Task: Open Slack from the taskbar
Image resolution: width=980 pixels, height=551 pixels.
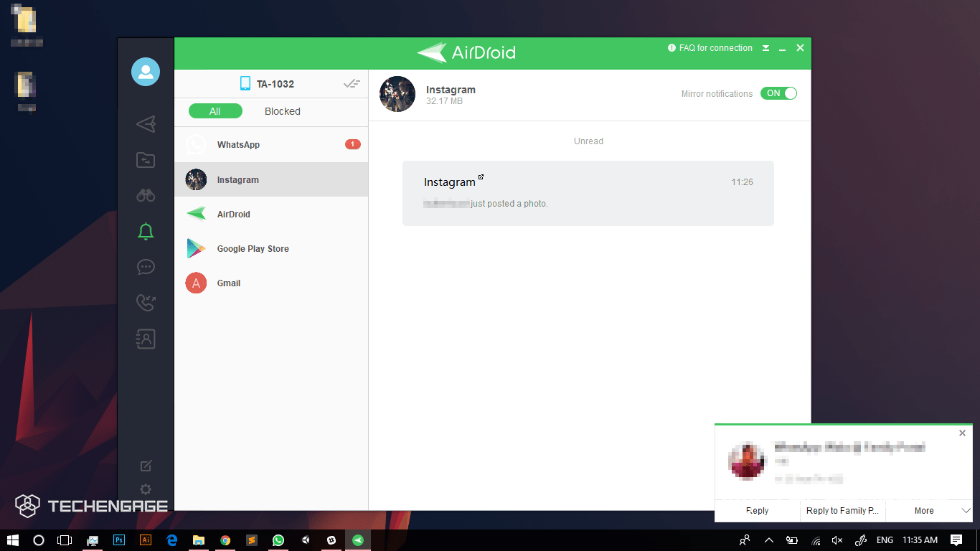Action: click(x=331, y=540)
